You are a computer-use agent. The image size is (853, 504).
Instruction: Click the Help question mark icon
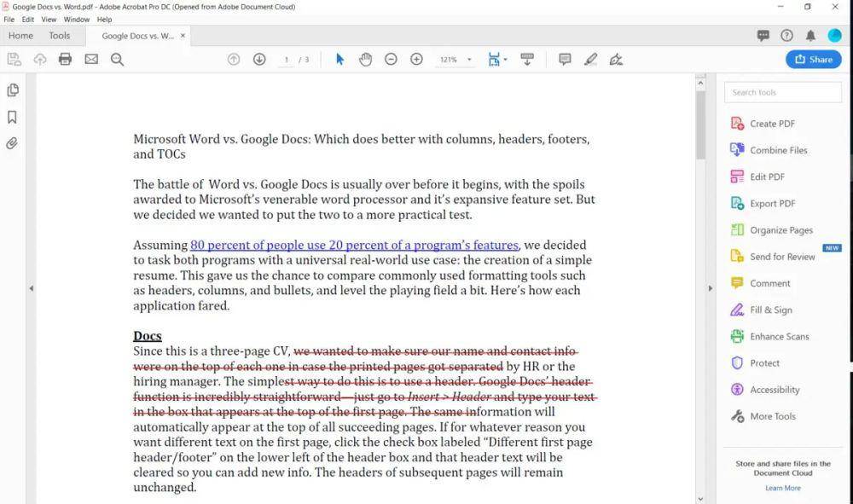(786, 36)
